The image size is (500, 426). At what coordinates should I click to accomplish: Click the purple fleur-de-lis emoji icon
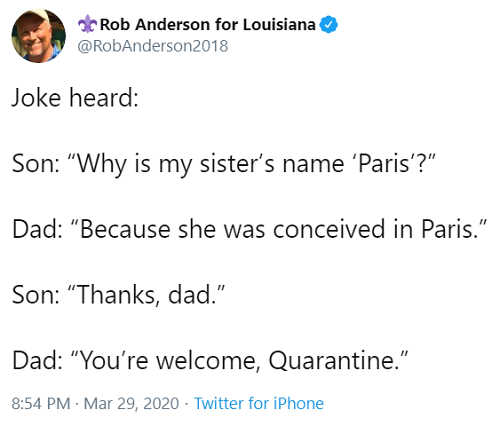88,24
